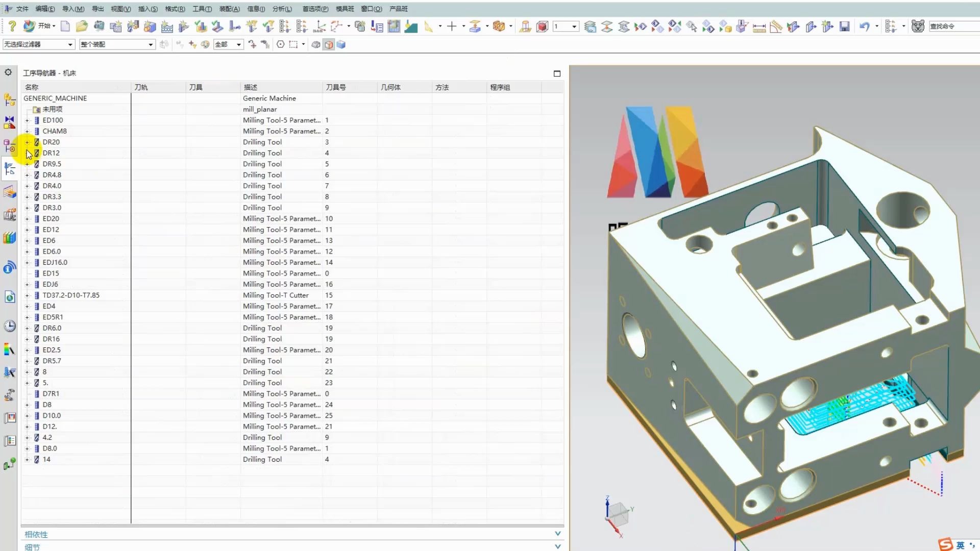Click the Open file folder icon
The image size is (980, 551).
(82, 26)
